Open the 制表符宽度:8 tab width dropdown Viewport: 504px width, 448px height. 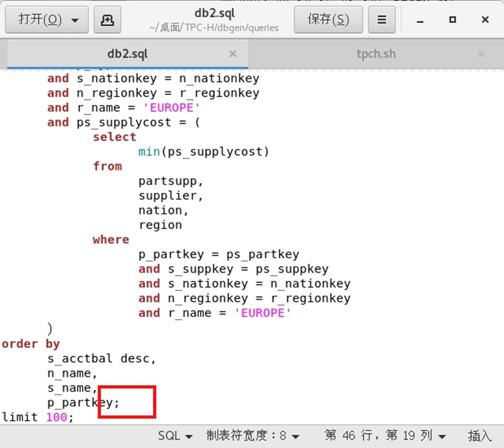[x=253, y=436]
